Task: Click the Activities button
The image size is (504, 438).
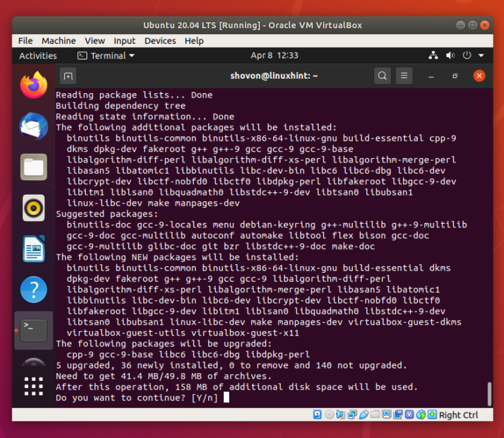Action: click(38, 56)
